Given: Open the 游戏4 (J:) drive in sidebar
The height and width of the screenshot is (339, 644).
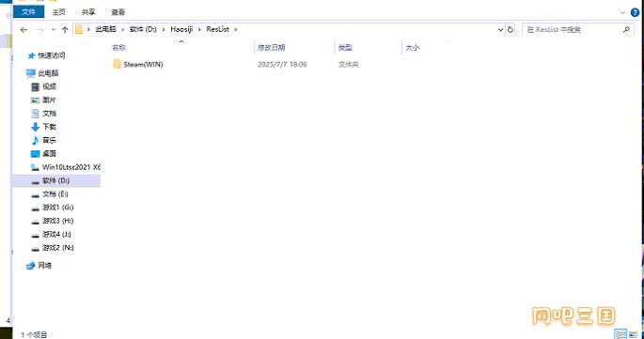Looking at the screenshot, I should pyautogui.click(x=56, y=235).
